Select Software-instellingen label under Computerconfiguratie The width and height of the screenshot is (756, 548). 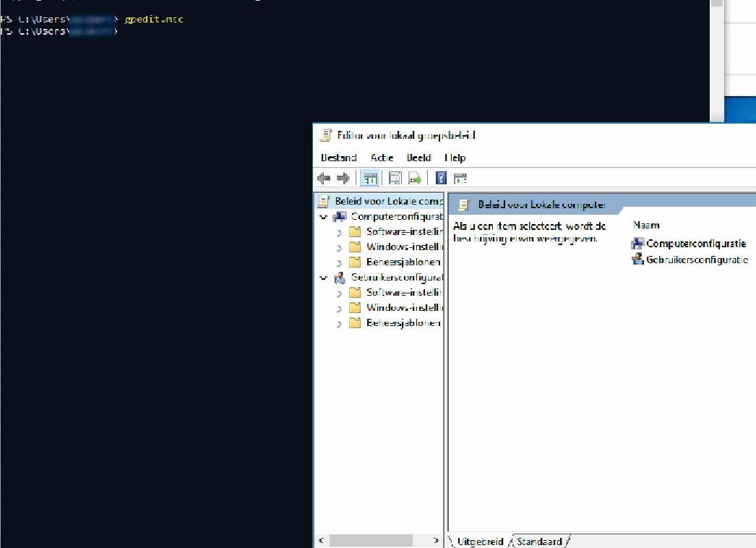click(405, 231)
